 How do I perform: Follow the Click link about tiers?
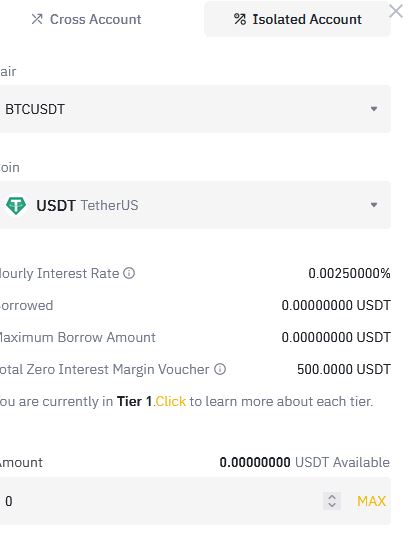point(171,401)
